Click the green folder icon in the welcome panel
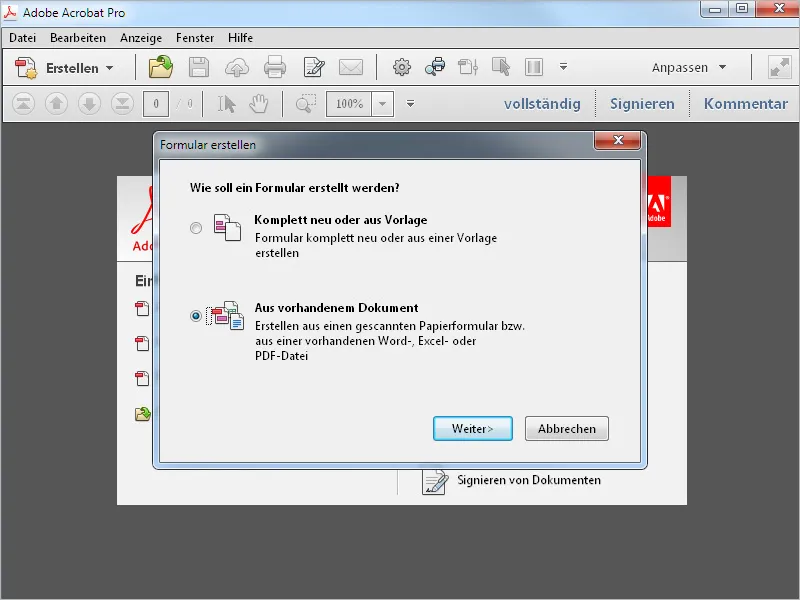 pyautogui.click(x=142, y=414)
